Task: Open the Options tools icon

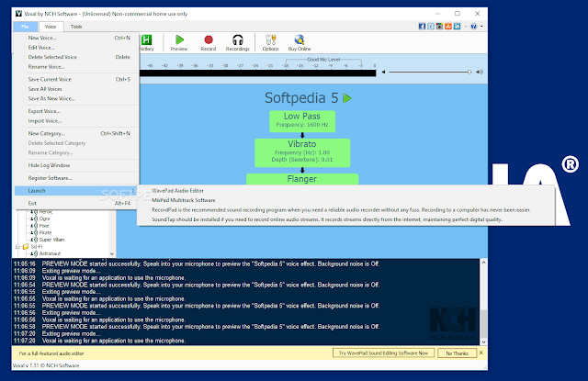Action: pos(270,39)
